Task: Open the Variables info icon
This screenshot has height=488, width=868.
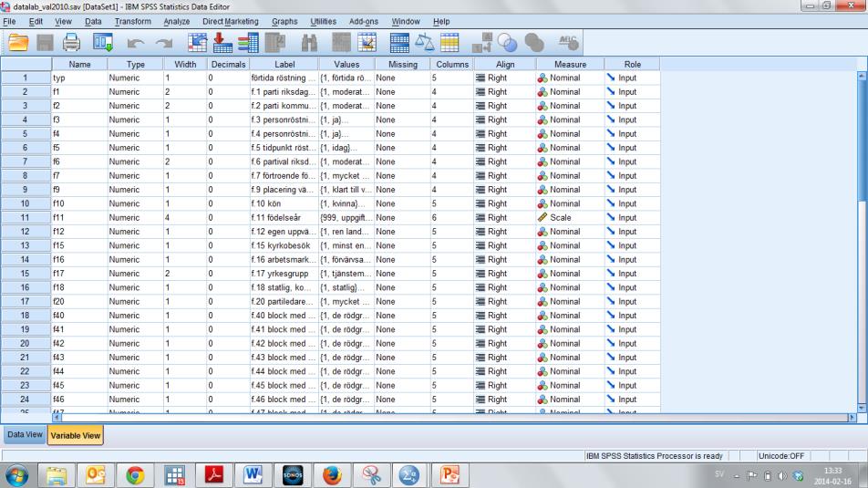Action: (x=249, y=43)
